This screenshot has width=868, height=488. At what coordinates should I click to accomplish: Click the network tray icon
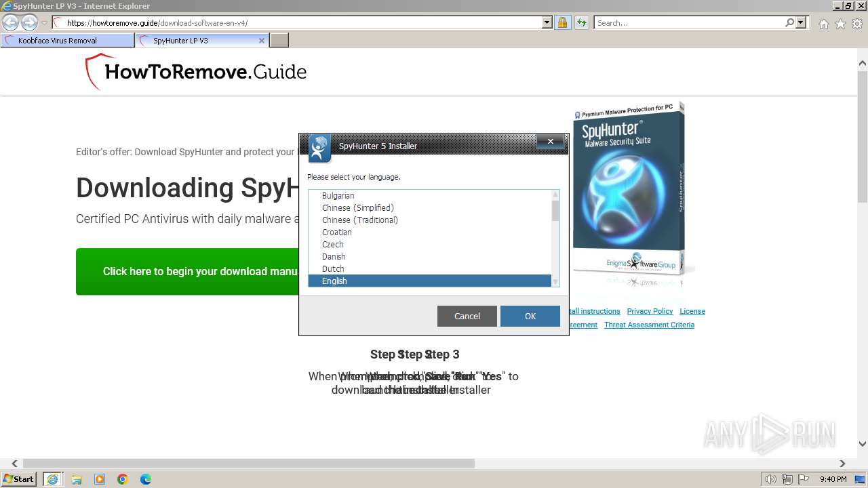(787, 479)
